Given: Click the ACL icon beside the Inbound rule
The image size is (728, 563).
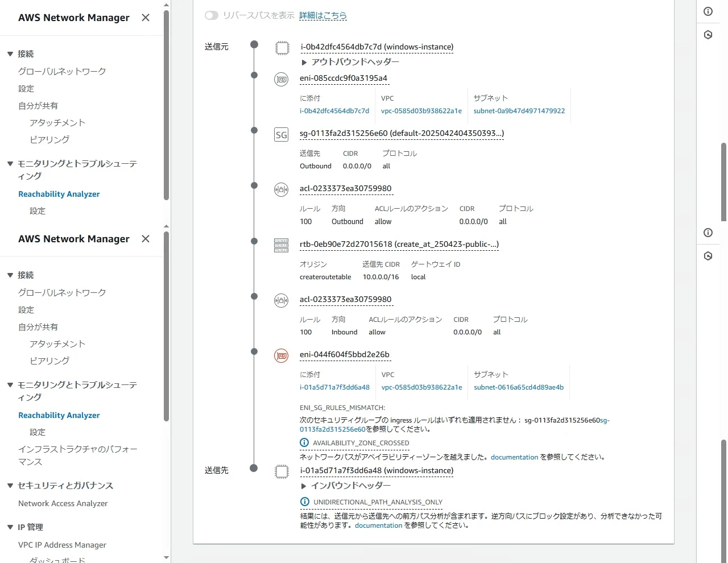Looking at the screenshot, I should click(282, 300).
